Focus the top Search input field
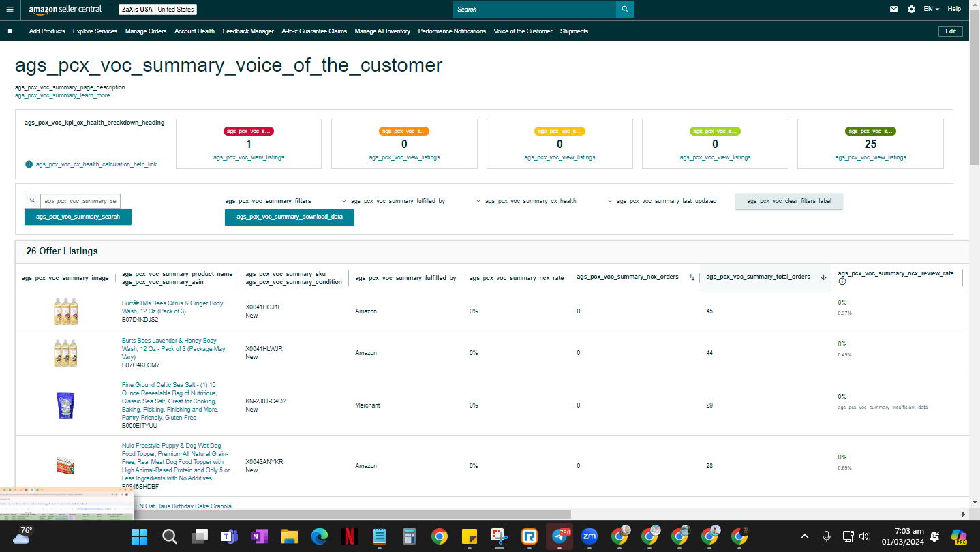Image resolution: width=980 pixels, height=552 pixels. coord(534,10)
